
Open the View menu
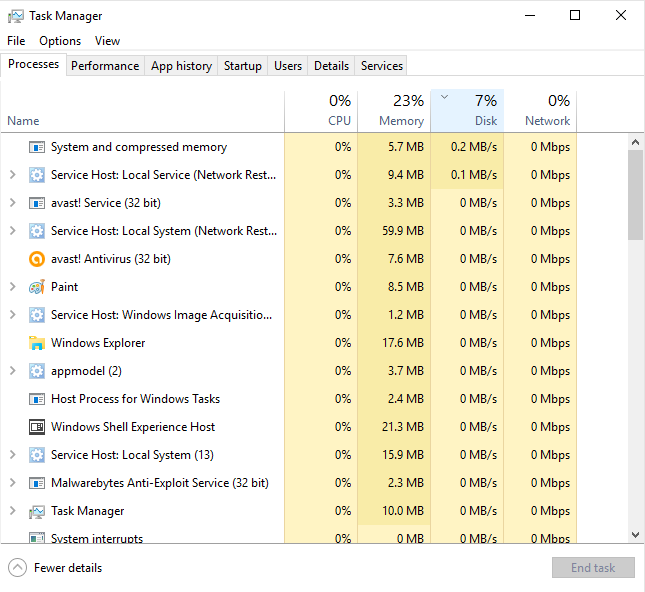(107, 41)
